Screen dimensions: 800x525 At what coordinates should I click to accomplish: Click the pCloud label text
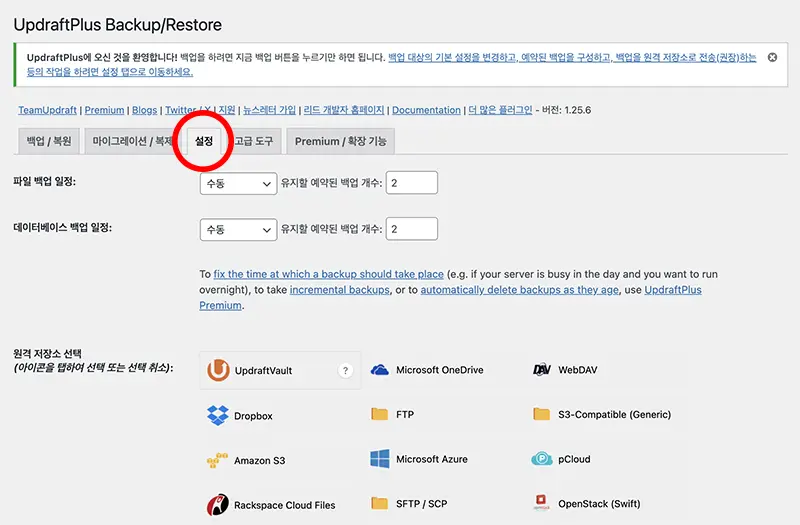pyautogui.click(x=574, y=459)
